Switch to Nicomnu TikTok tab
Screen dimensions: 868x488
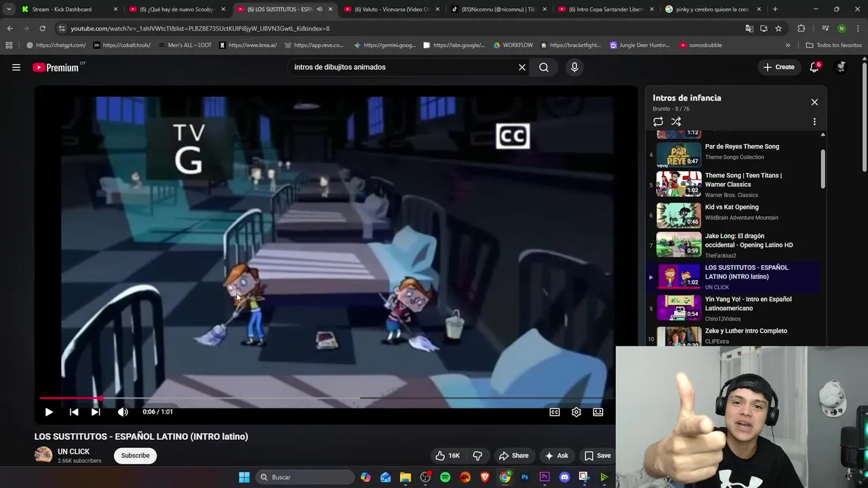point(499,9)
